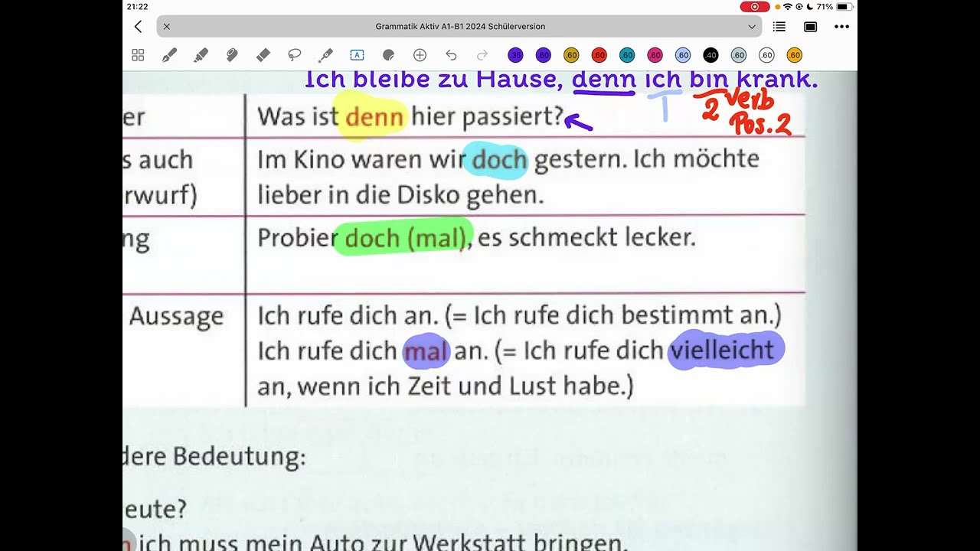
Task: Tap the purple-highlighted word "mal"
Action: [x=426, y=351]
